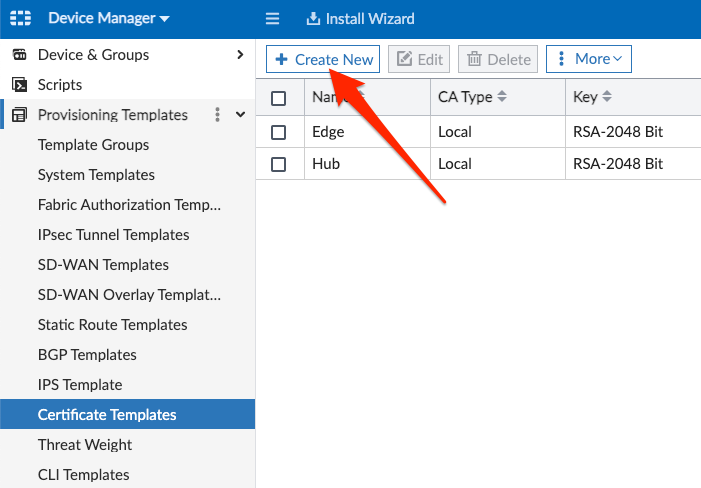Click the Device & Groups sidebar icon

(x=19, y=55)
